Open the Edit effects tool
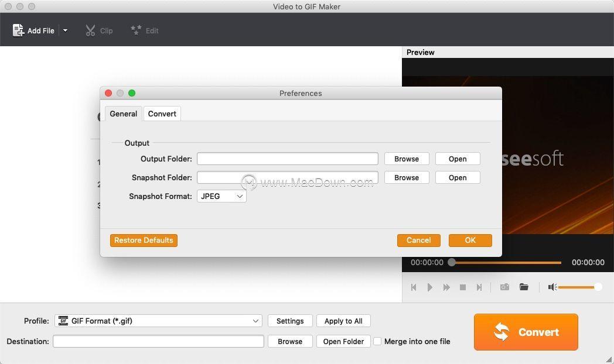The image size is (614, 364). click(136, 30)
